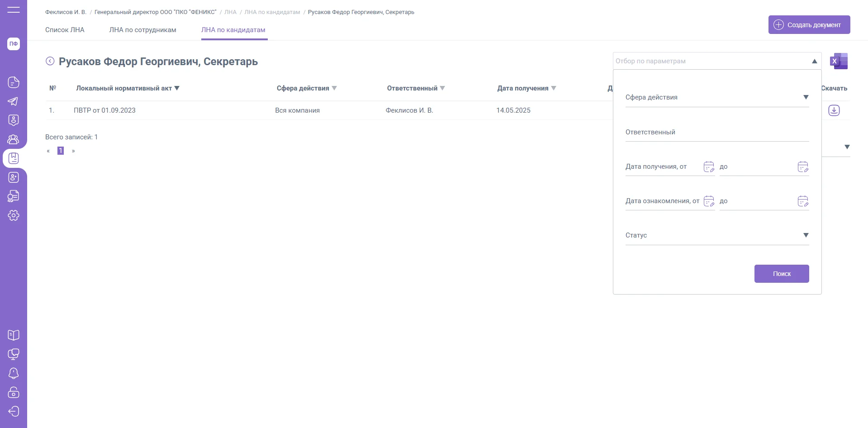This screenshot has height=428, width=868.
Task: Click the notifications bell in sidebar
Action: click(14, 373)
